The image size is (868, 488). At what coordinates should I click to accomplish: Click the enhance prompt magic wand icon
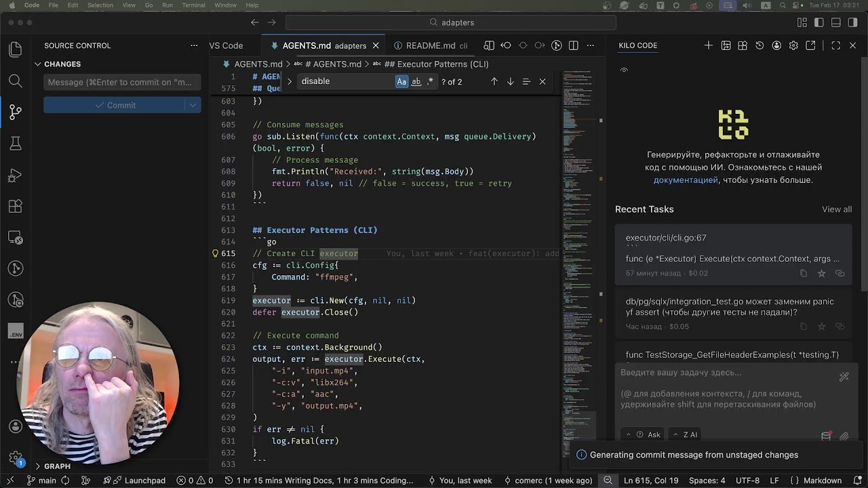[x=844, y=376]
